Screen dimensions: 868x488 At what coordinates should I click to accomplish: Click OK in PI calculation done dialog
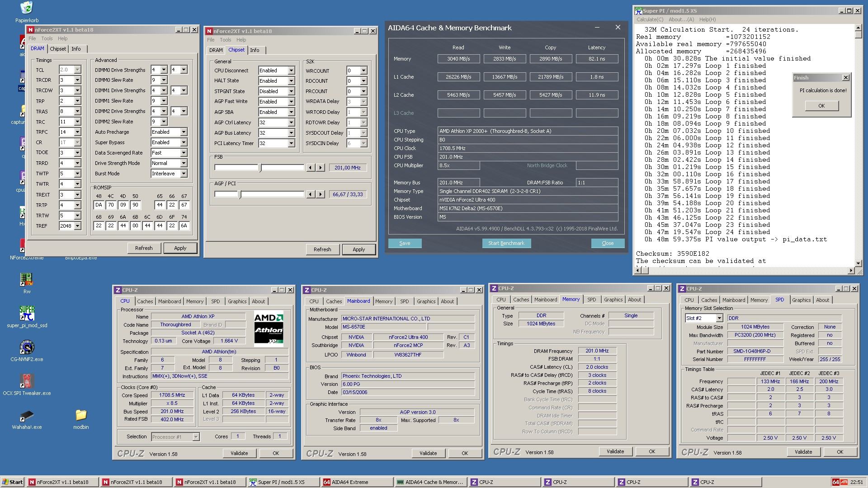(x=821, y=106)
